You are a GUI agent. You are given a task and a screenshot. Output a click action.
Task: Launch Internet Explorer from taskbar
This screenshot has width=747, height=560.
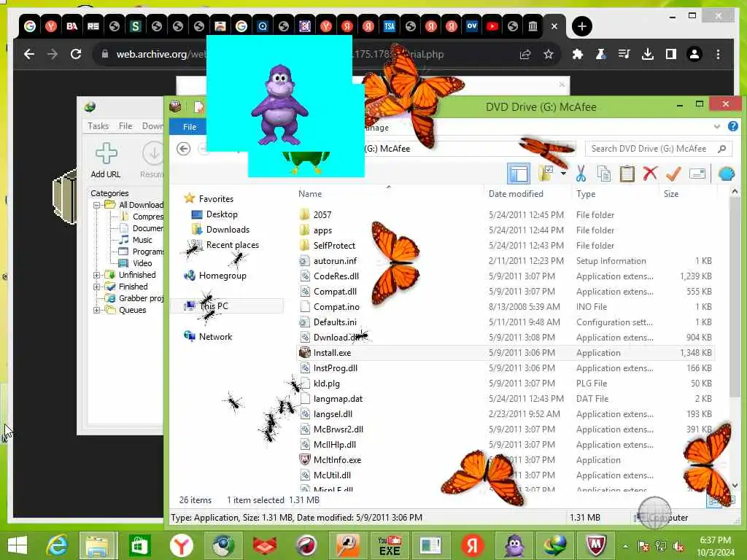click(57, 545)
